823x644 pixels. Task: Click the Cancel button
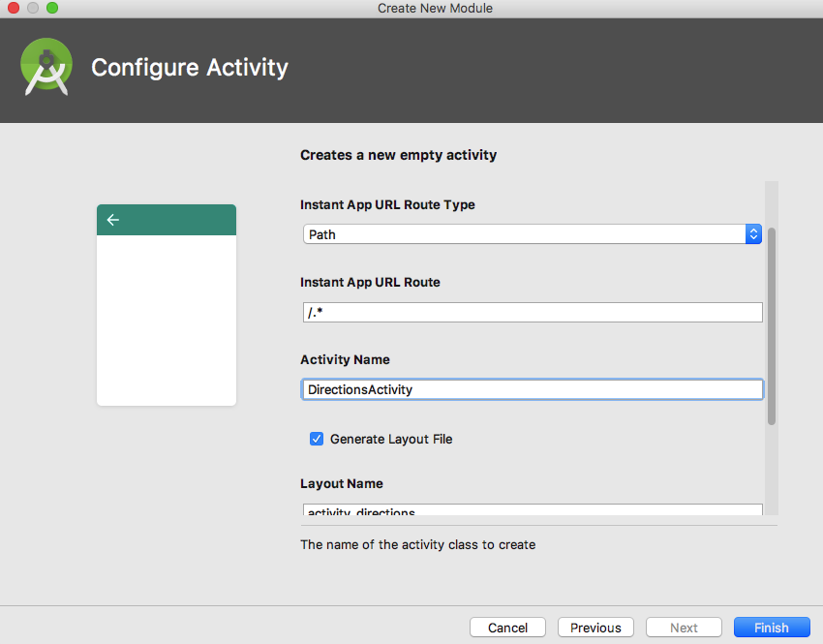pyautogui.click(x=507, y=628)
